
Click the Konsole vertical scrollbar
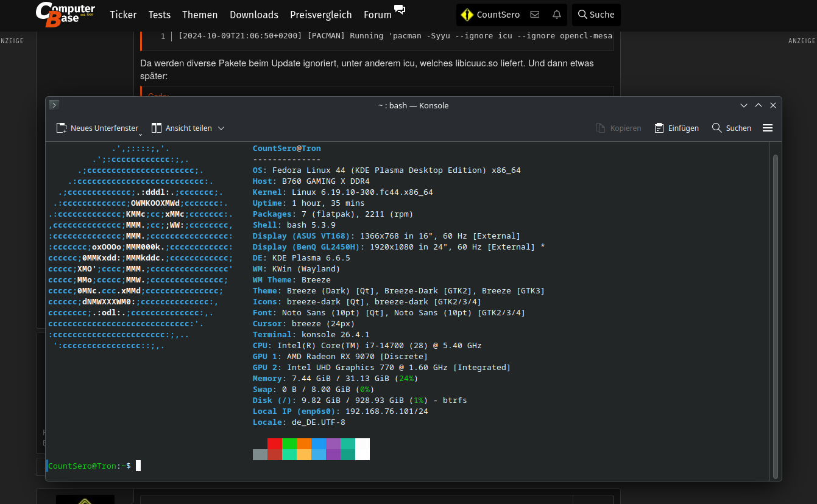click(775, 316)
